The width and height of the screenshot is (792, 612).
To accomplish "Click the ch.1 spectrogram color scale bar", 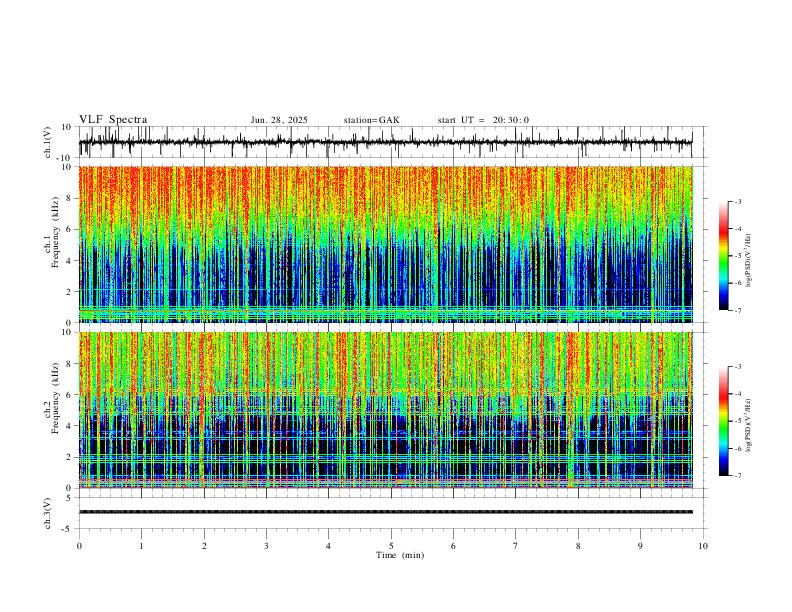I will 723,255.
